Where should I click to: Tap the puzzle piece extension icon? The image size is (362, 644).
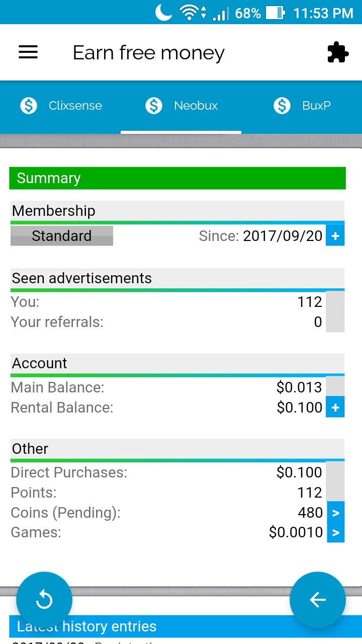pyautogui.click(x=338, y=52)
